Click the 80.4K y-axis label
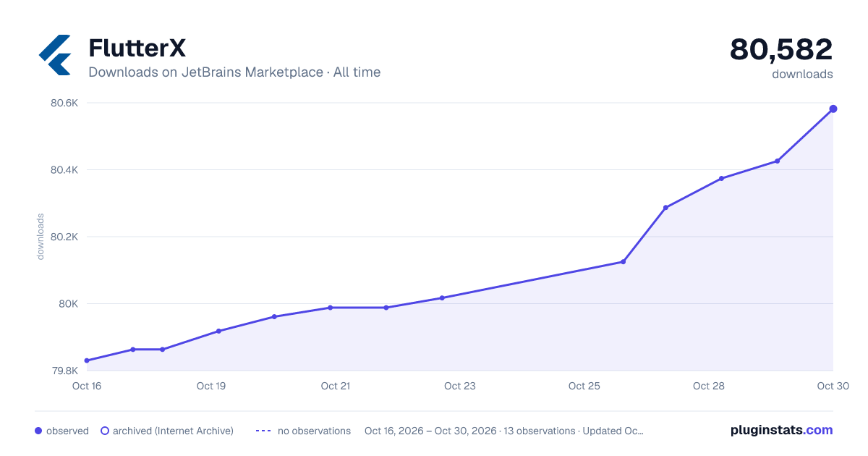The image size is (868, 456). pyautogui.click(x=64, y=170)
